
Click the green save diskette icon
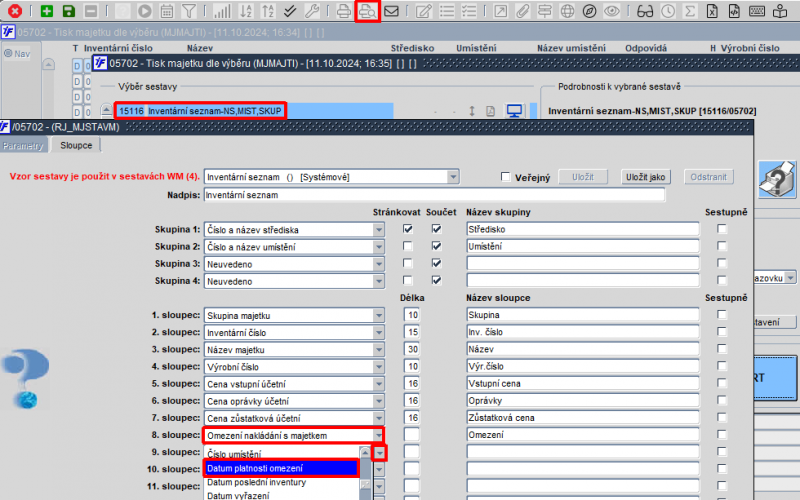(x=69, y=11)
